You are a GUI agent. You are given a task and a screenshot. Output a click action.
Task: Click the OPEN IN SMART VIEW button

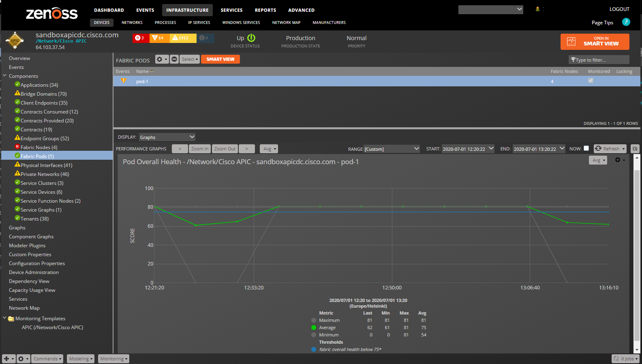tap(595, 41)
